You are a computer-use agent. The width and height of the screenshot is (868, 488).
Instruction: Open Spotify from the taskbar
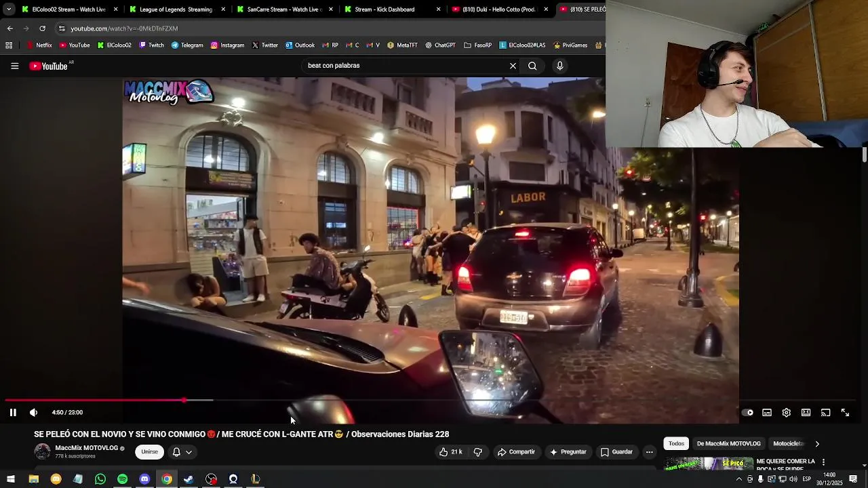click(122, 479)
